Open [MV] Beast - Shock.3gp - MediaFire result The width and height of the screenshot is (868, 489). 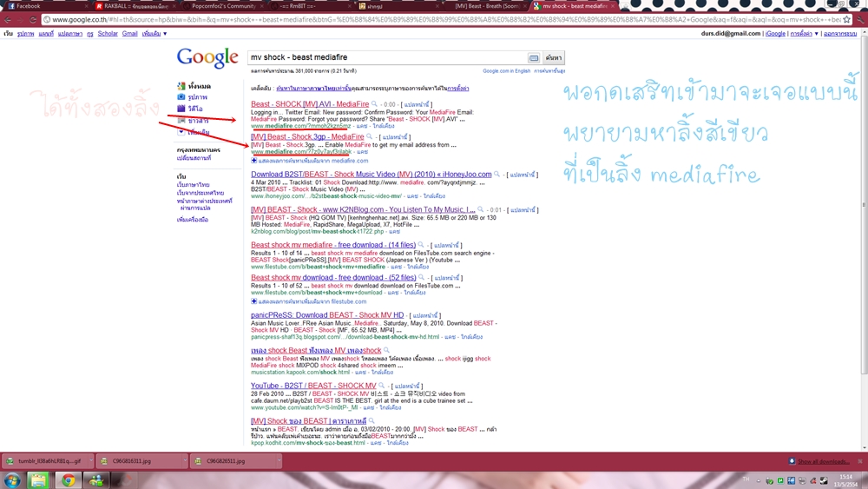307,136
